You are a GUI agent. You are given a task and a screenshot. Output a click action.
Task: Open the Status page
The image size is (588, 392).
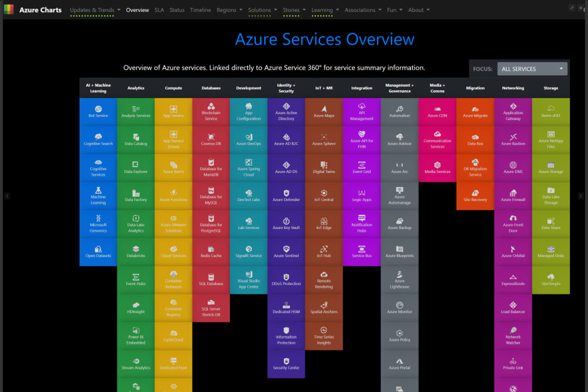[x=176, y=10]
